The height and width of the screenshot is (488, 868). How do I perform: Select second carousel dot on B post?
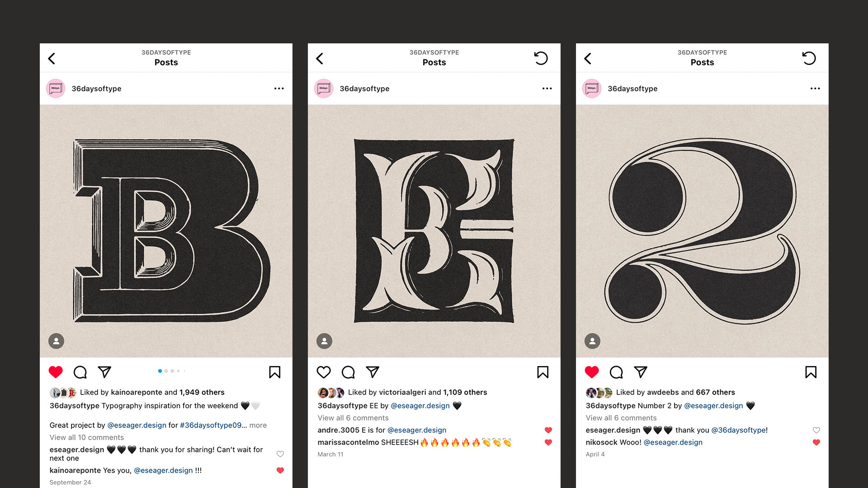[166, 371]
